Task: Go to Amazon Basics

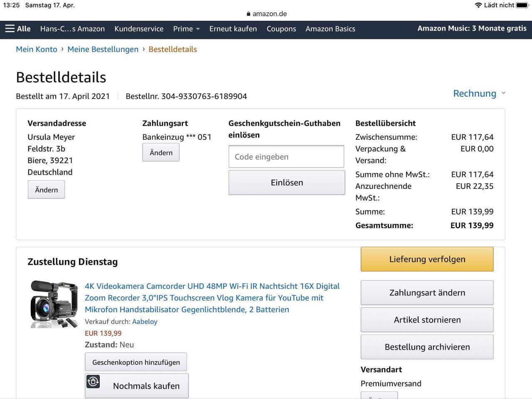Action: click(x=330, y=29)
